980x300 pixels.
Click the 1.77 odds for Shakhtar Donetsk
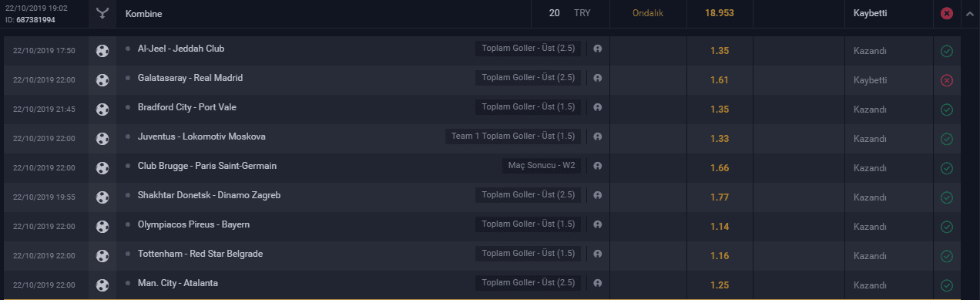[x=720, y=197]
